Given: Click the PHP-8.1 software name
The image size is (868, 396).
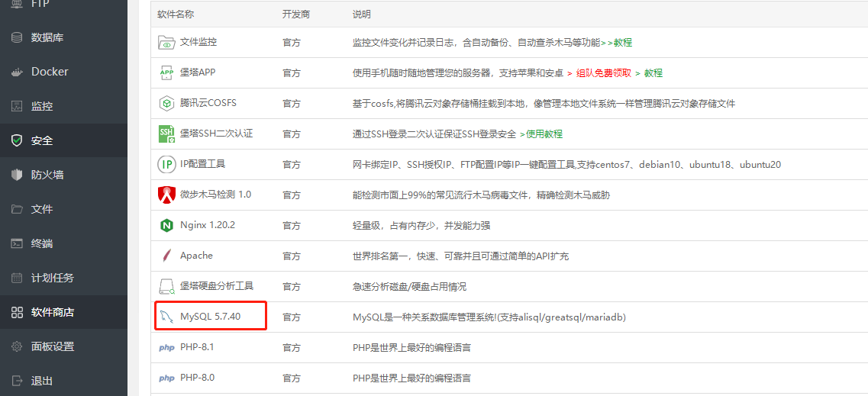Looking at the screenshot, I should click(197, 347).
